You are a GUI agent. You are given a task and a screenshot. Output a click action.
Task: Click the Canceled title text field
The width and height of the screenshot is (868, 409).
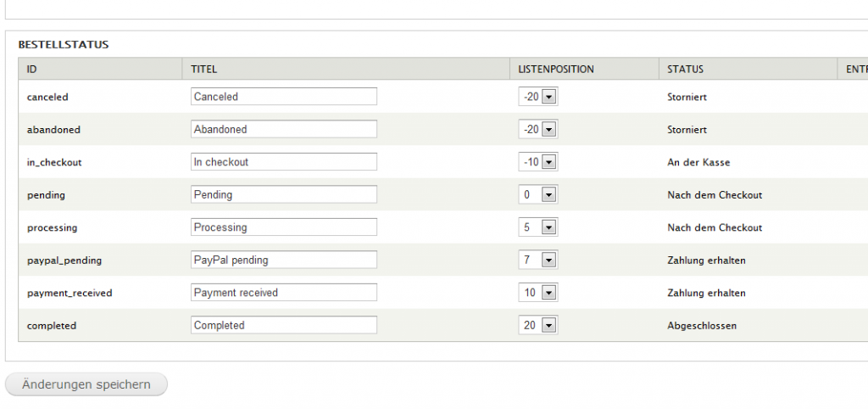[x=284, y=97]
